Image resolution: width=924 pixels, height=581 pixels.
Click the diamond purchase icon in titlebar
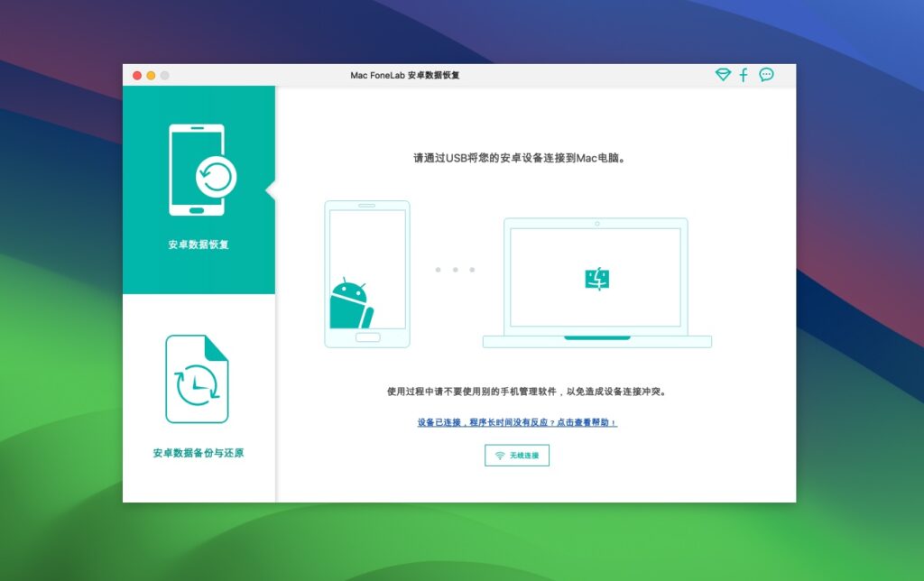(x=722, y=76)
